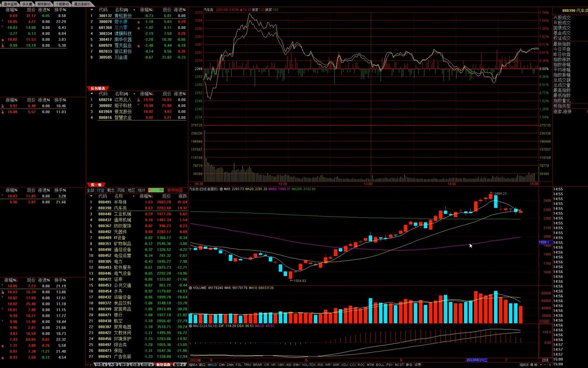Select the 指标B indicator group
This screenshot has width=588, height=368.
coord(524,365)
